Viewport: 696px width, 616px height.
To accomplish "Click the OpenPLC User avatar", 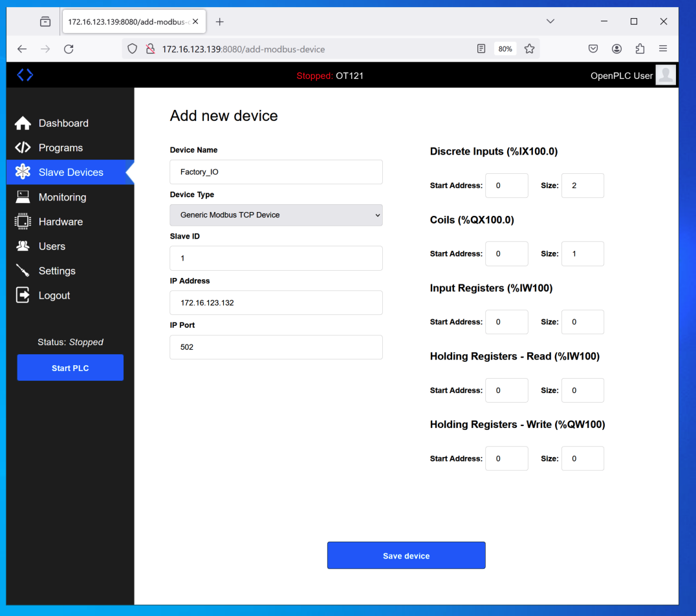I will [665, 75].
